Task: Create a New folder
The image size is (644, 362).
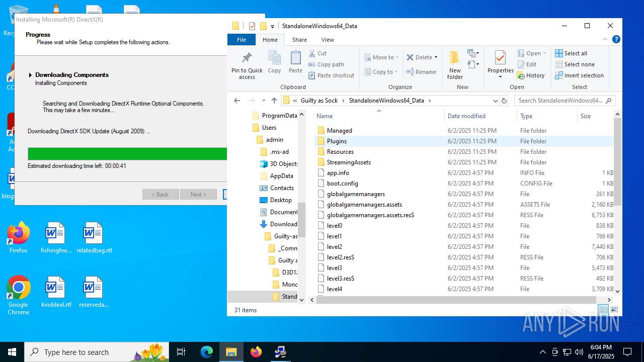Action: click(x=455, y=64)
